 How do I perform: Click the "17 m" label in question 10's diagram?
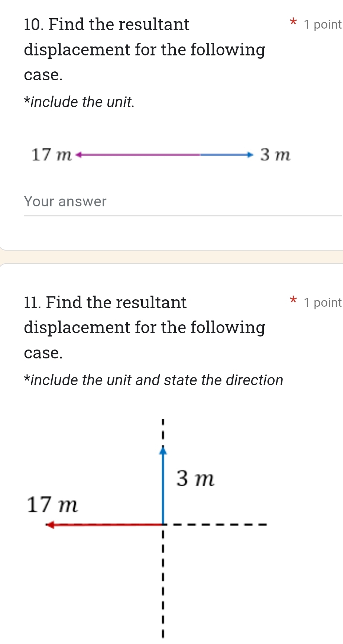point(51,155)
